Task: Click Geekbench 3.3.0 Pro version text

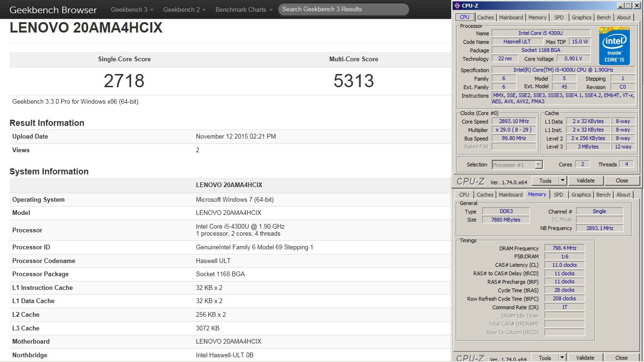Action: point(75,102)
